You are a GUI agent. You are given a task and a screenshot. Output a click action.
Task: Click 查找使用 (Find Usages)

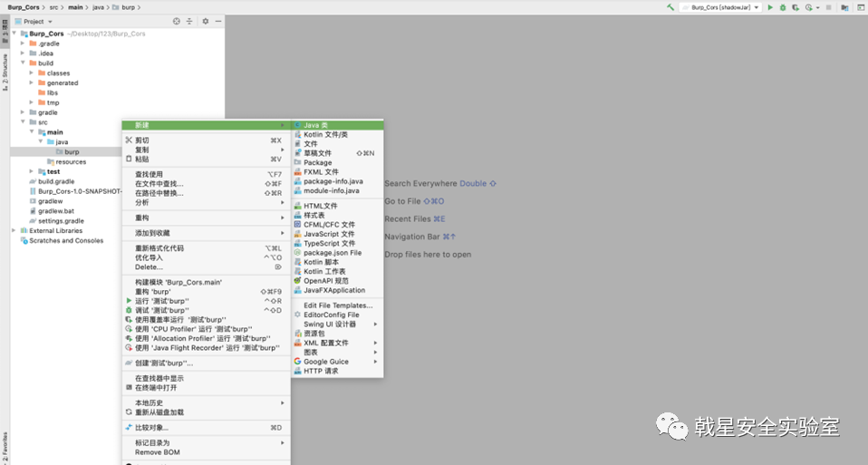[x=206, y=174]
